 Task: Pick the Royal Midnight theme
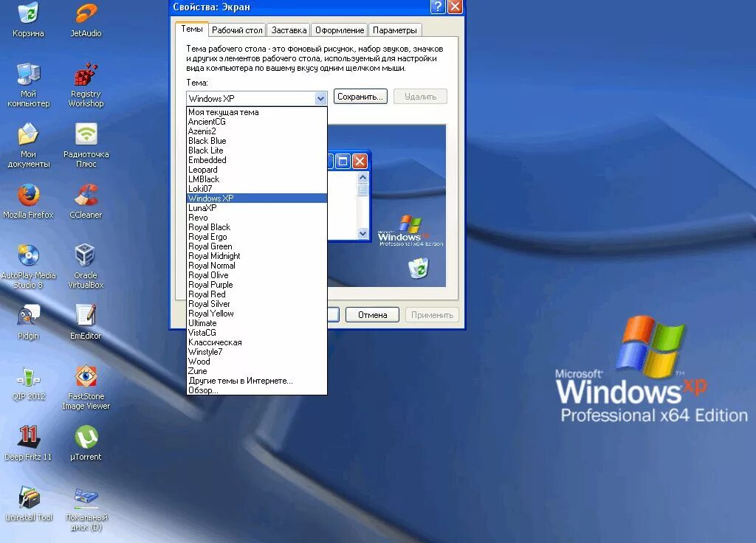click(256, 256)
